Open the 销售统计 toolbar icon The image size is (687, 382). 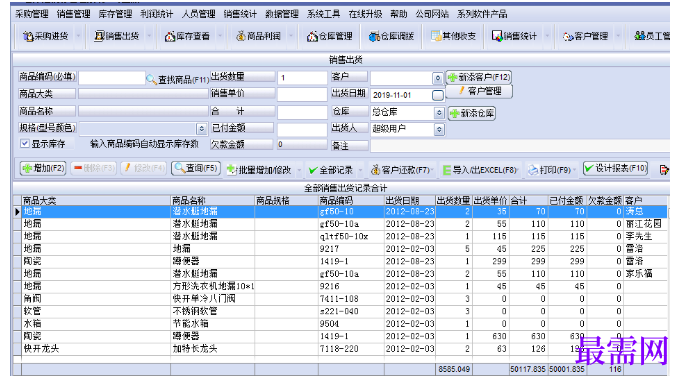point(497,36)
